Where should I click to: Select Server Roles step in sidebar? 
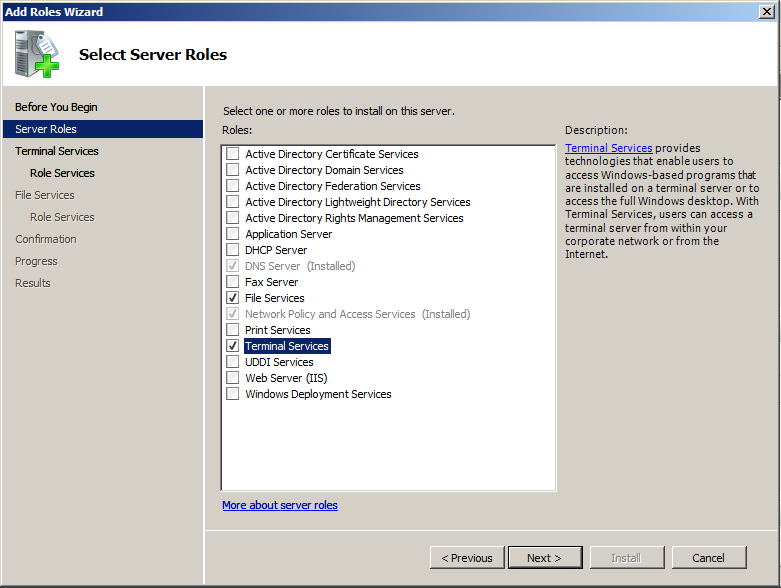[46, 129]
